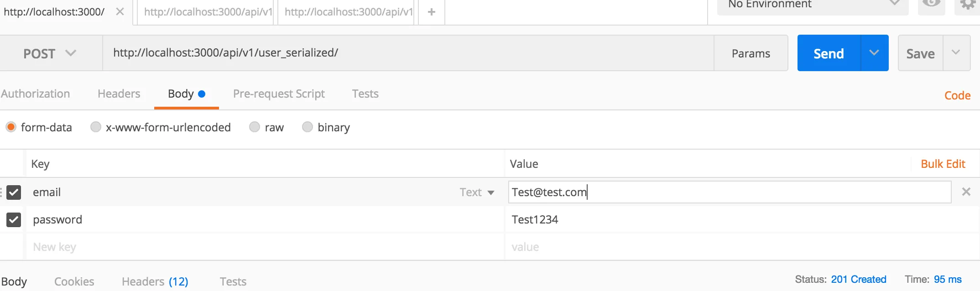Uncheck the password key checkbox
Image resolution: width=980 pixels, height=291 pixels.
(x=14, y=220)
